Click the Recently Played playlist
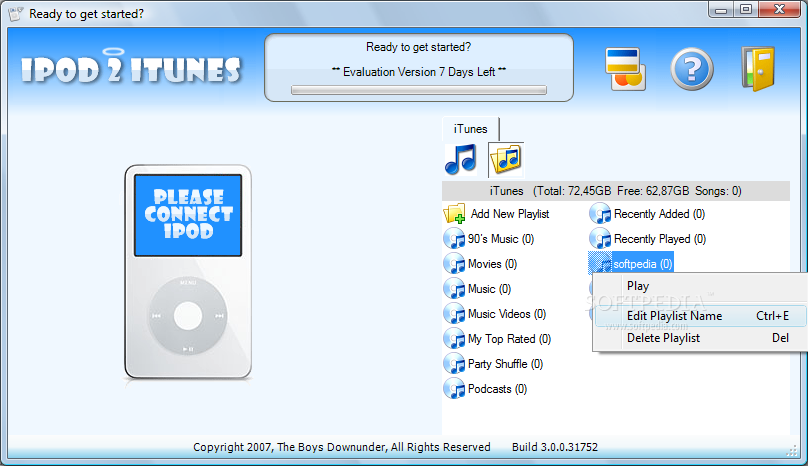This screenshot has width=808, height=466. coord(659,239)
